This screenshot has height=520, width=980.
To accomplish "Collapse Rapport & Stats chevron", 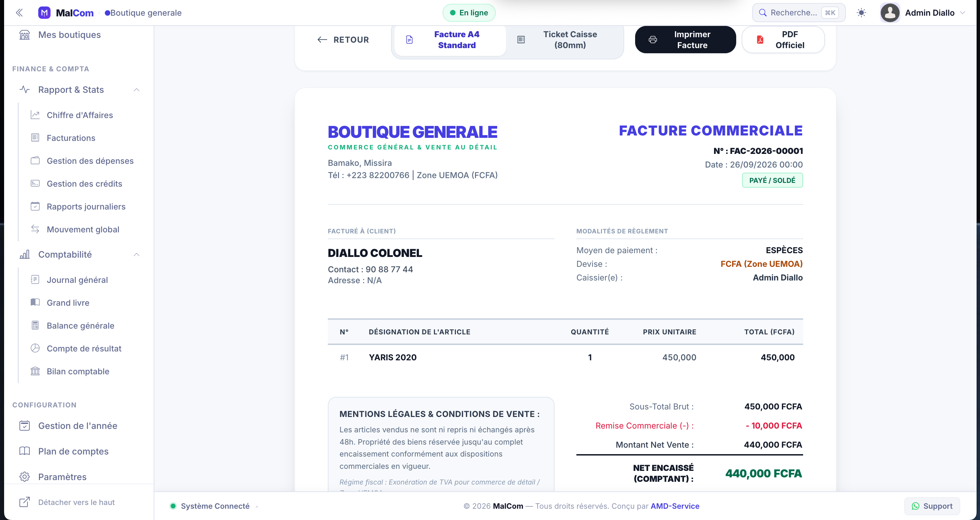I will (137, 90).
